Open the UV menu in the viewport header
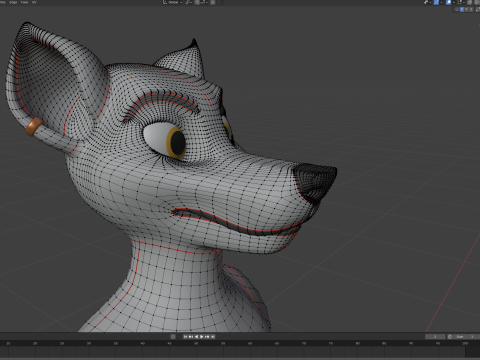480x360 pixels. pos(34,2)
